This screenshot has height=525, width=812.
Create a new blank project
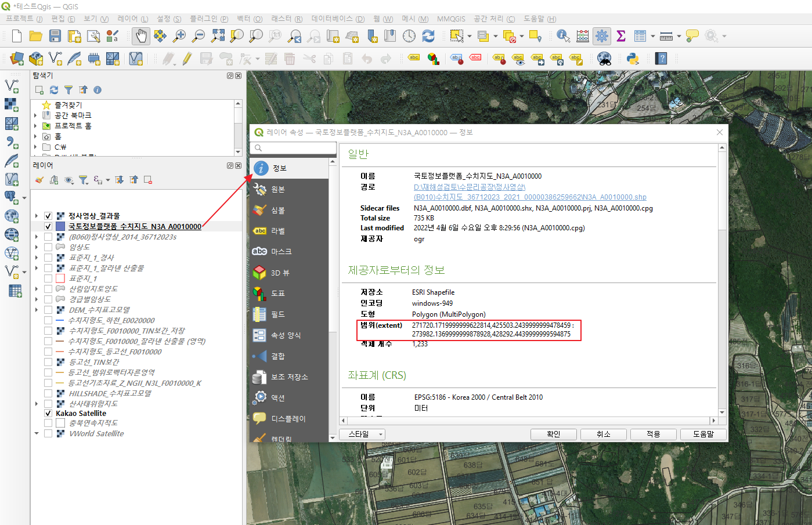pos(17,36)
